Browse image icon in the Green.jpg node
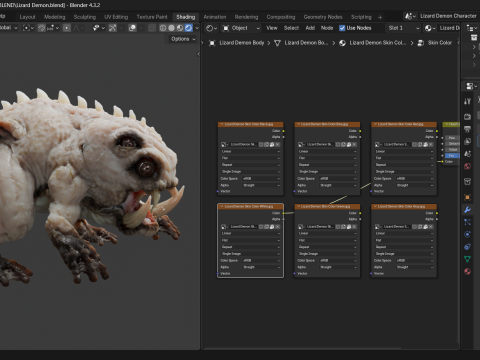 301,227
